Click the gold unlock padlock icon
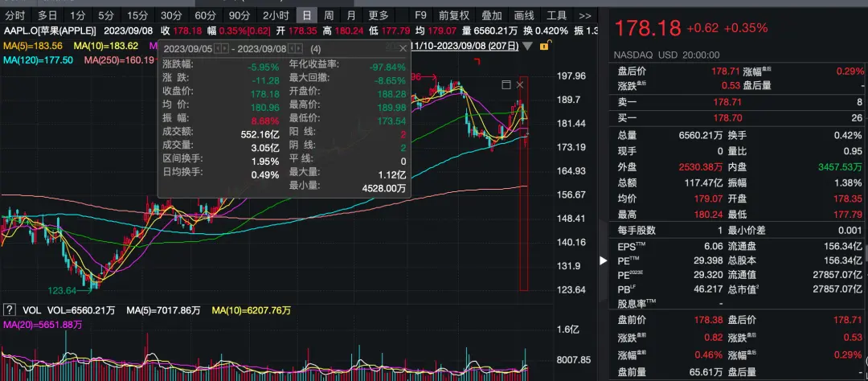This screenshot has height=381, width=868. coord(546,47)
